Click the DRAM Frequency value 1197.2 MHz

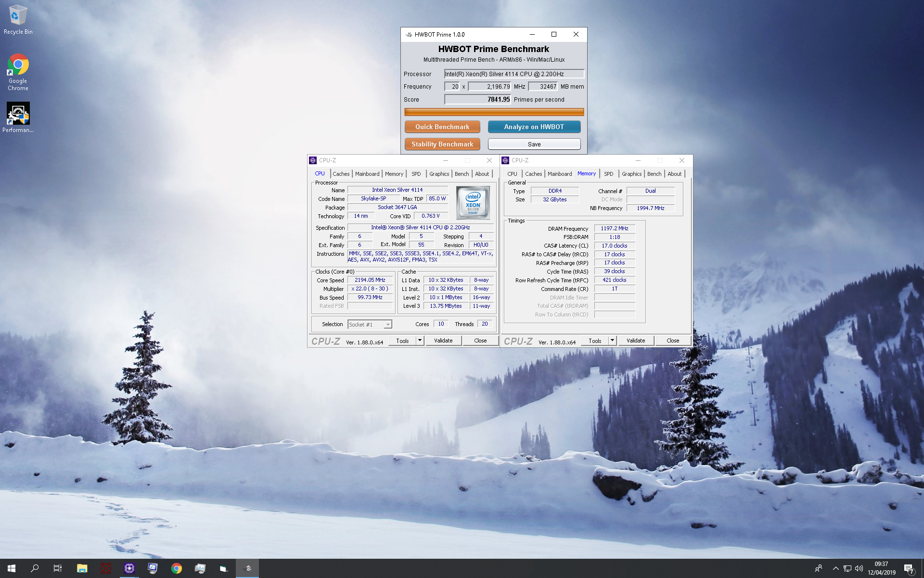615,228
